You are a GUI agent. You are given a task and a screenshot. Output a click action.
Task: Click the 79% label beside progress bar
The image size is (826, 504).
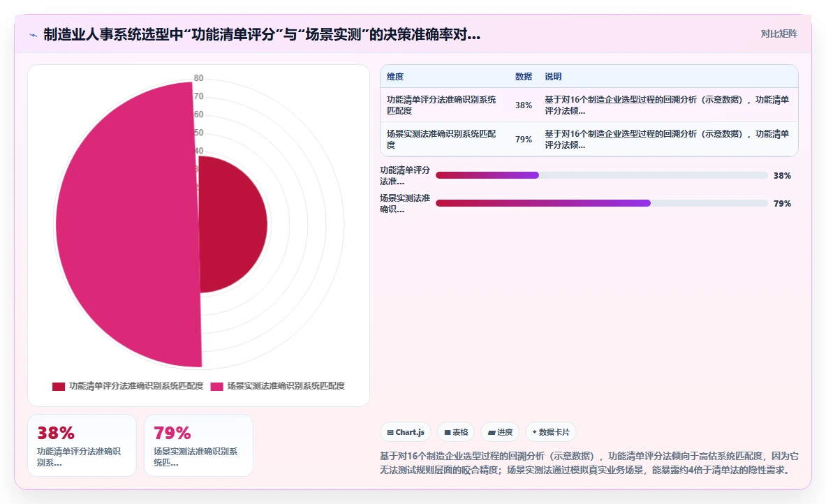(x=782, y=203)
